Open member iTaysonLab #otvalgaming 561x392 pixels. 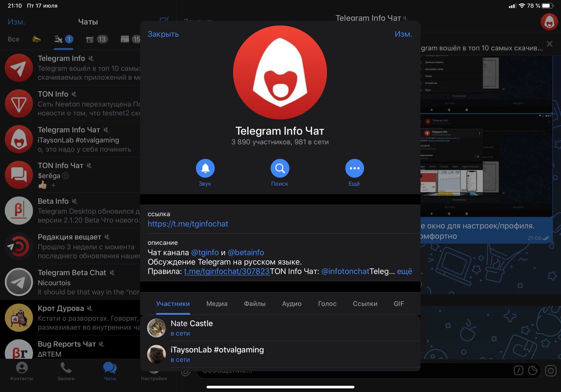(x=280, y=354)
